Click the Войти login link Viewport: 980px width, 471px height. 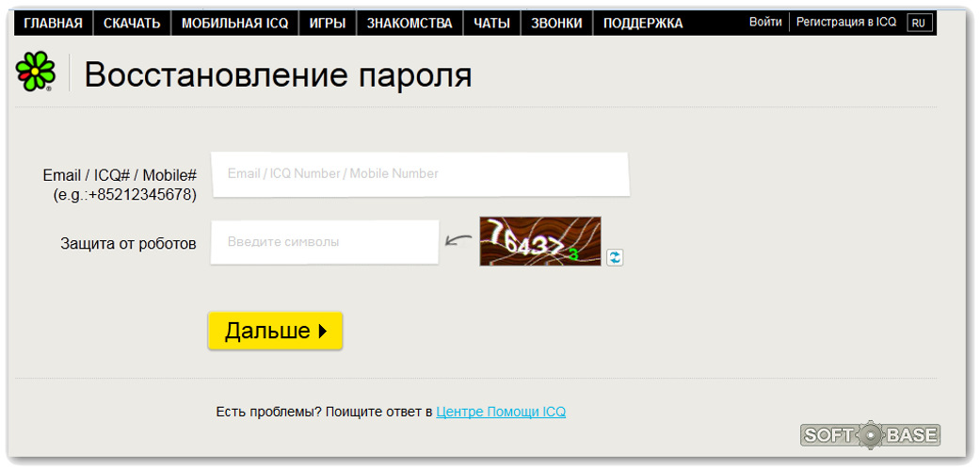[765, 22]
